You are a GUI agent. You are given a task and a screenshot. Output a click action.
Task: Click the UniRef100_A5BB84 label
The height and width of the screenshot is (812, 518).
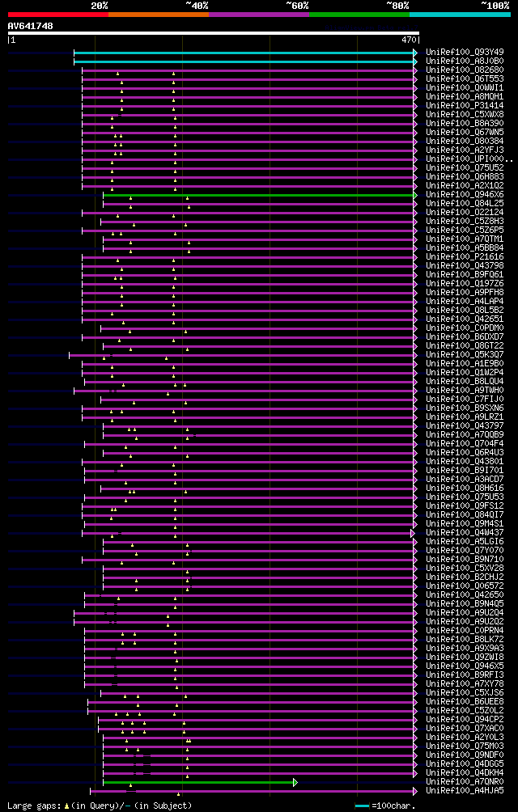pyautogui.click(x=465, y=248)
